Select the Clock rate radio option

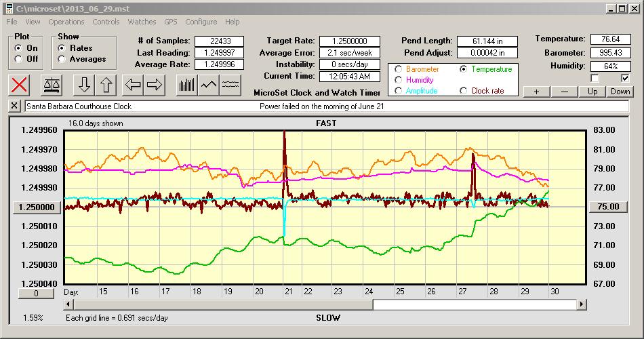tap(463, 91)
